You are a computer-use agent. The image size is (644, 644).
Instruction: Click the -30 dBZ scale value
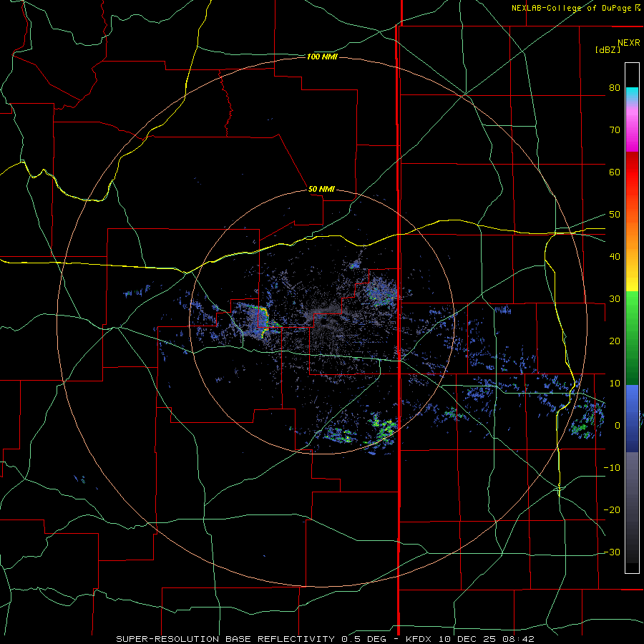612,552
